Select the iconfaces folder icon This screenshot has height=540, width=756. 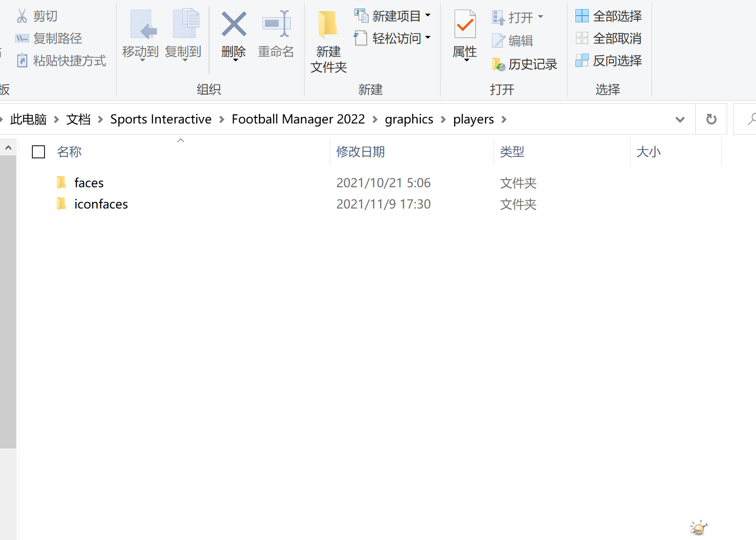pos(61,203)
